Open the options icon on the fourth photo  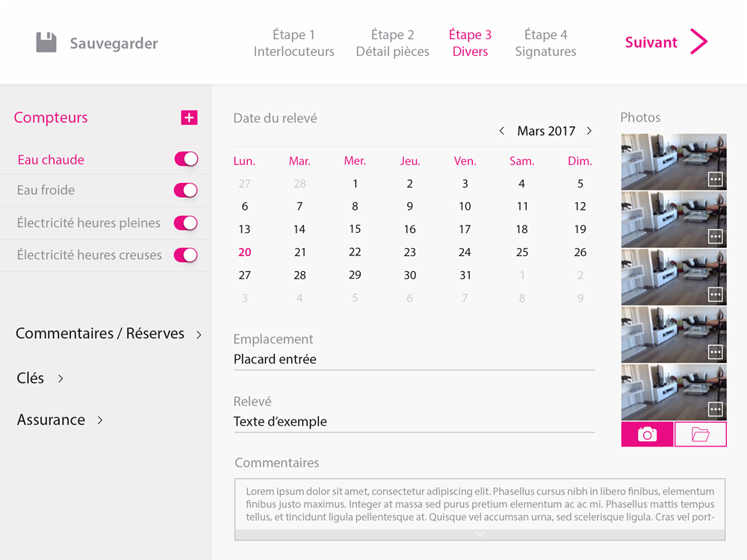pos(715,352)
